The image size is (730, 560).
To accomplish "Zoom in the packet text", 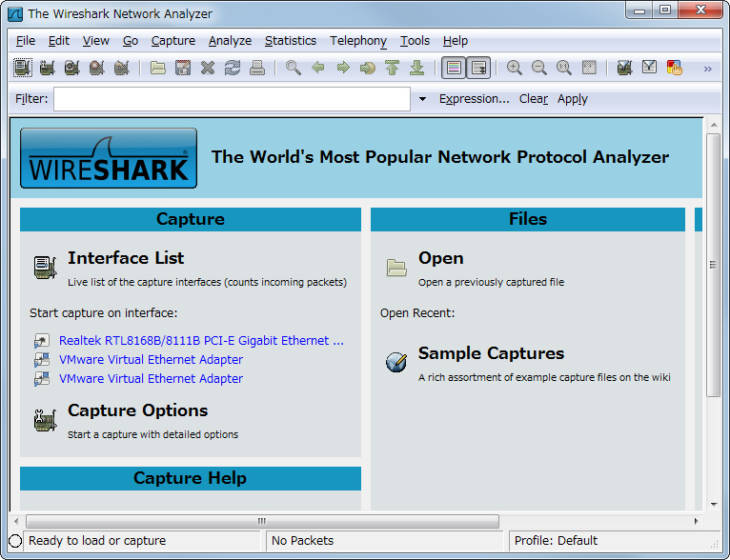I will click(x=514, y=68).
